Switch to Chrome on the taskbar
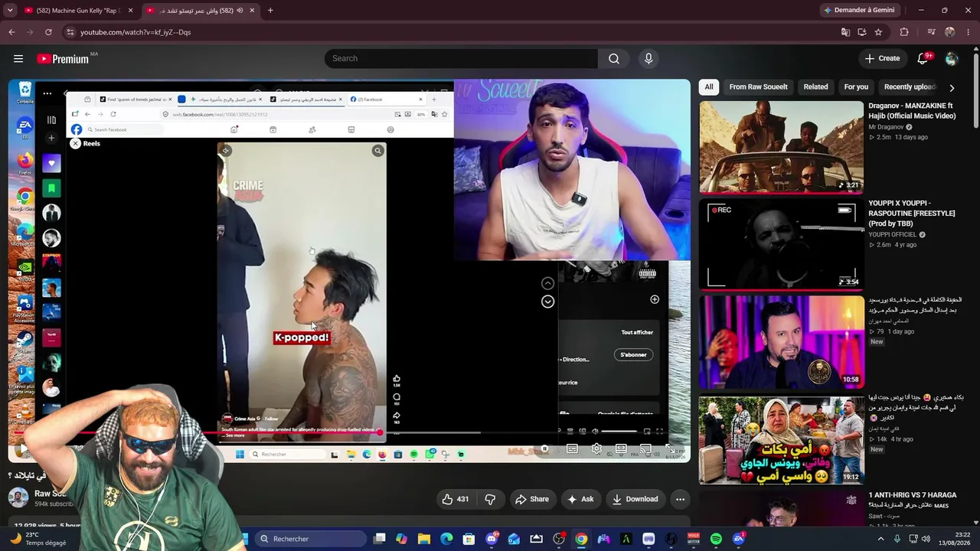Viewport: 980px width, 551px height. (x=581, y=539)
